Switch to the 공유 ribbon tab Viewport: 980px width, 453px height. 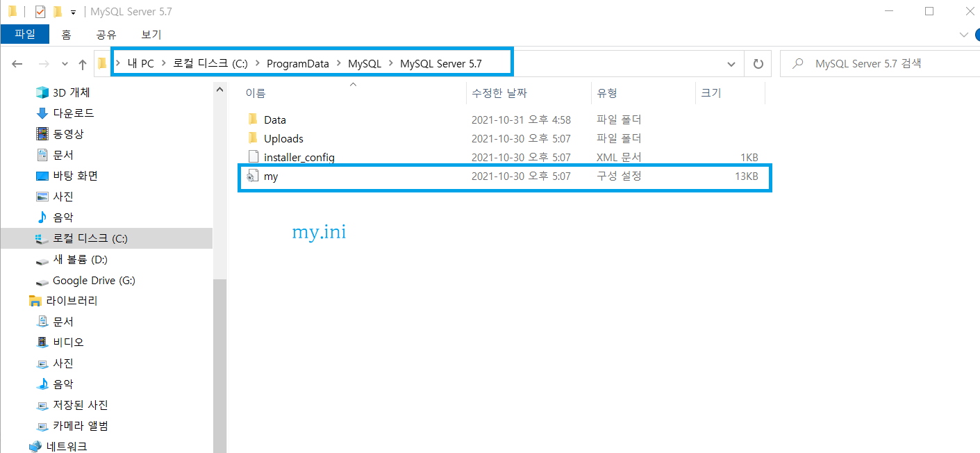[106, 34]
